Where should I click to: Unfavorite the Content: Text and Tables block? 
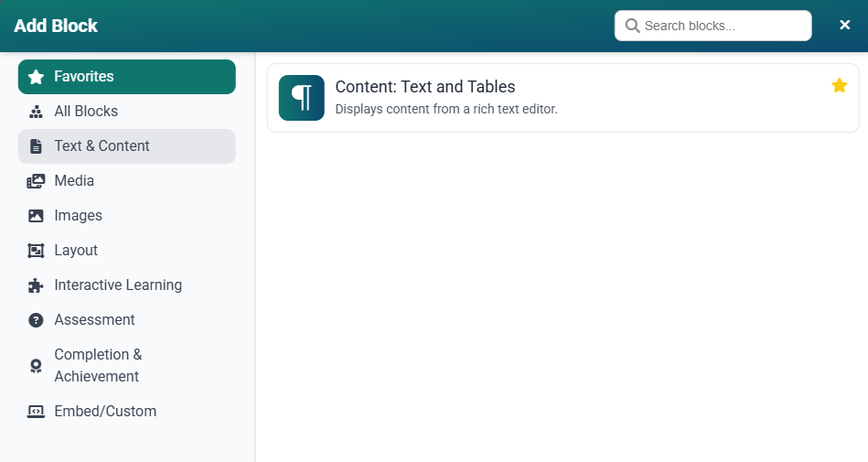coord(840,85)
